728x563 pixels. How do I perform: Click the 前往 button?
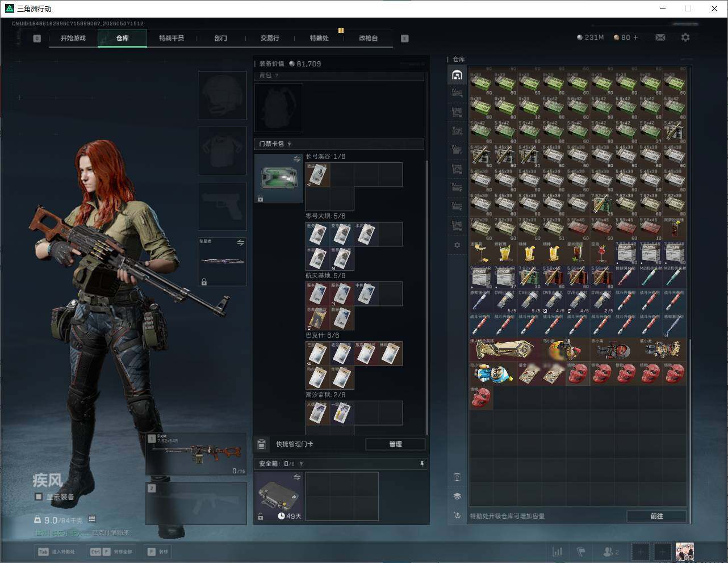656,516
